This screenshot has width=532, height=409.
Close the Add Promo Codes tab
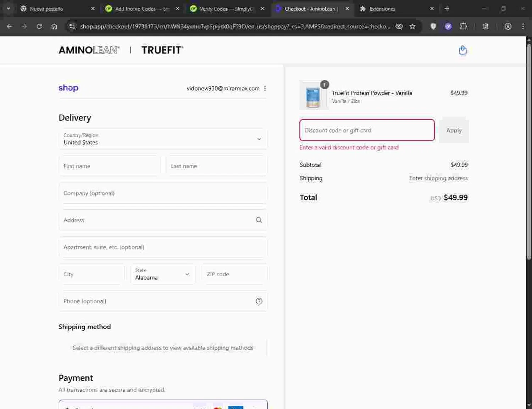pos(177,9)
